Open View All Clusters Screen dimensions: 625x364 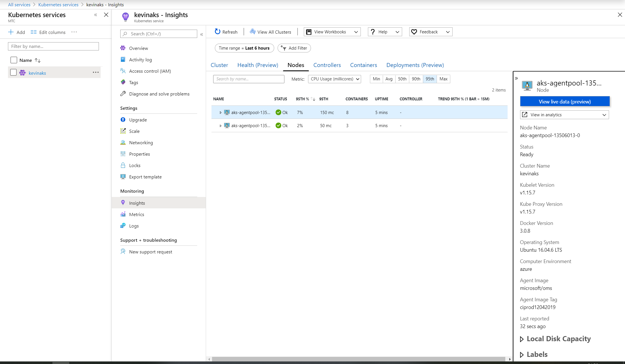[x=270, y=32]
